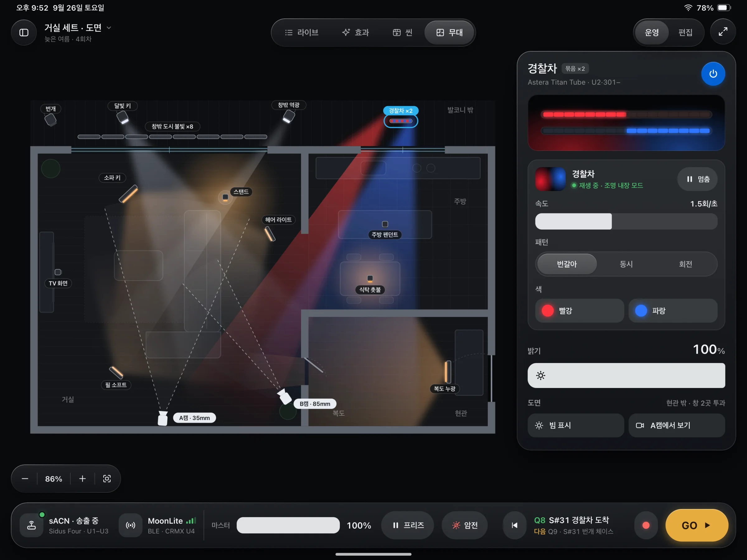Adjust the 속도 speed slider
The height and width of the screenshot is (560, 747).
[626, 222]
